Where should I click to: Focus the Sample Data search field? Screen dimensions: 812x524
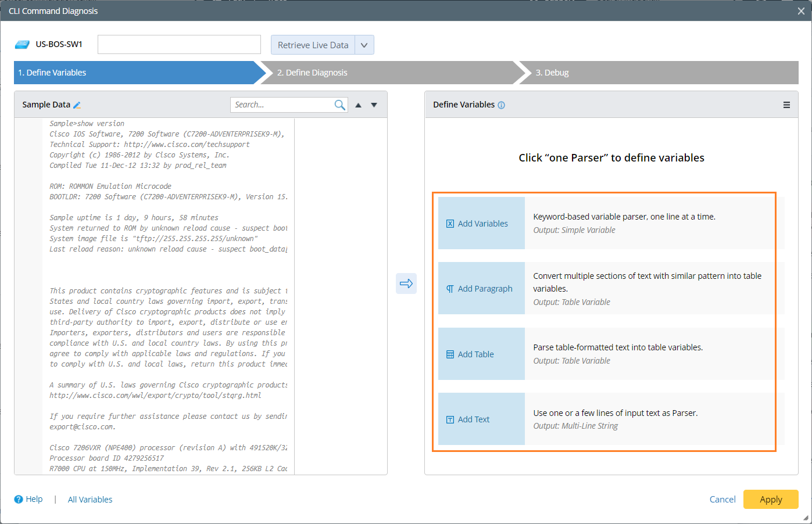(x=282, y=105)
